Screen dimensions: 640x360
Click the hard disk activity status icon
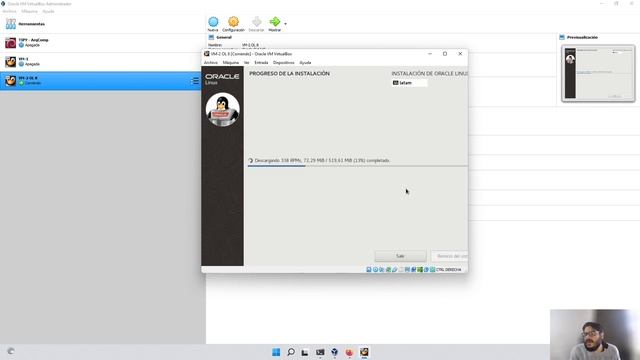click(369, 270)
